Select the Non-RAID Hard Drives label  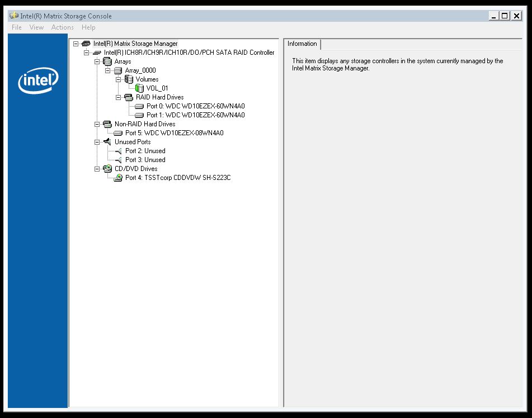(145, 124)
